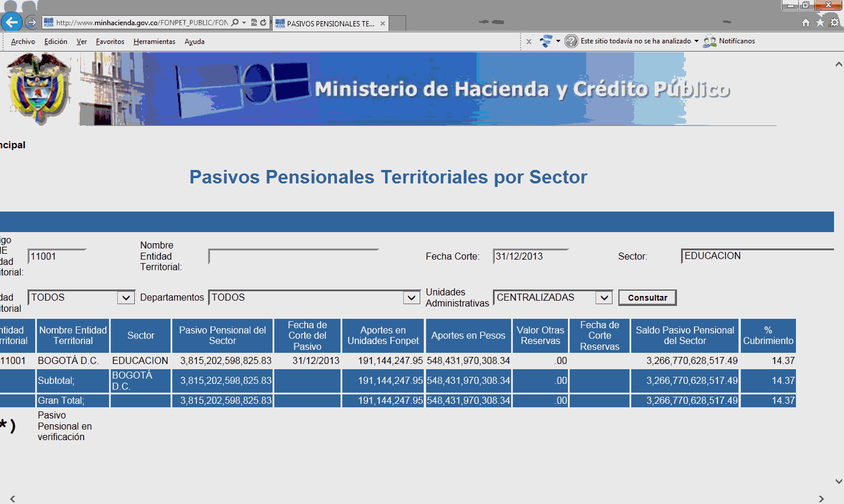844x504 pixels.
Task: Open the entity type TODOS dropdown
Action: pyautogui.click(x=126, y=298)
